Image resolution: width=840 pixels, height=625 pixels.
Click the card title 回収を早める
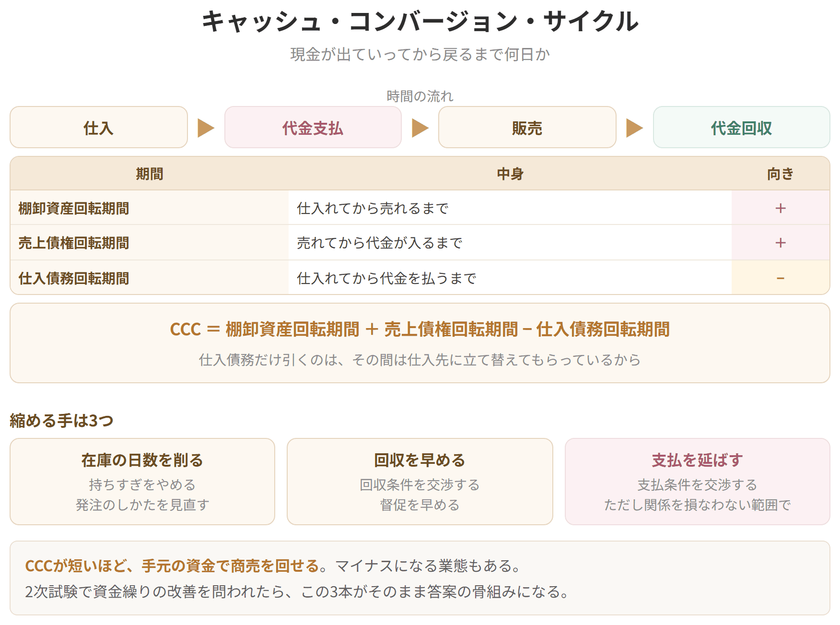420,460
